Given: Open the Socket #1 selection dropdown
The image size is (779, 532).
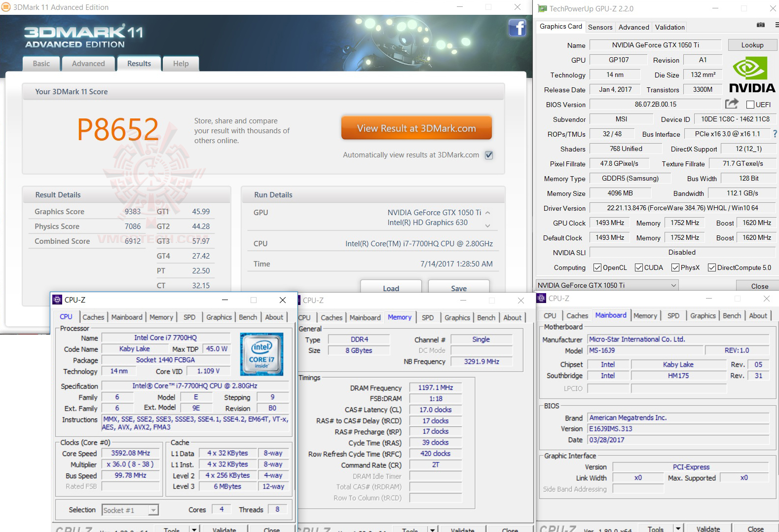Looking at the screenshot, I should click(x=130, y=510).
